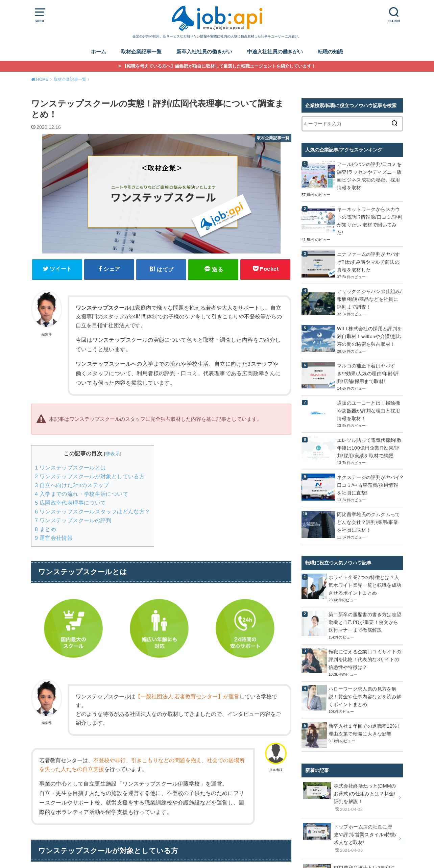Open 新卒入社社員の働きがい navigation item

click(204, 52)
